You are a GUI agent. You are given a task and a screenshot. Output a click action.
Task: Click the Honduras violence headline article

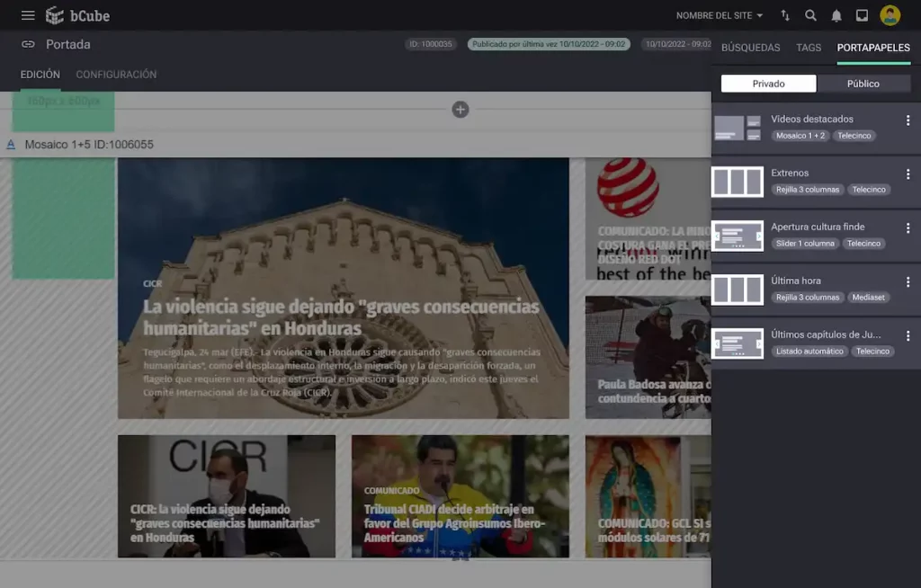[341, 317]
